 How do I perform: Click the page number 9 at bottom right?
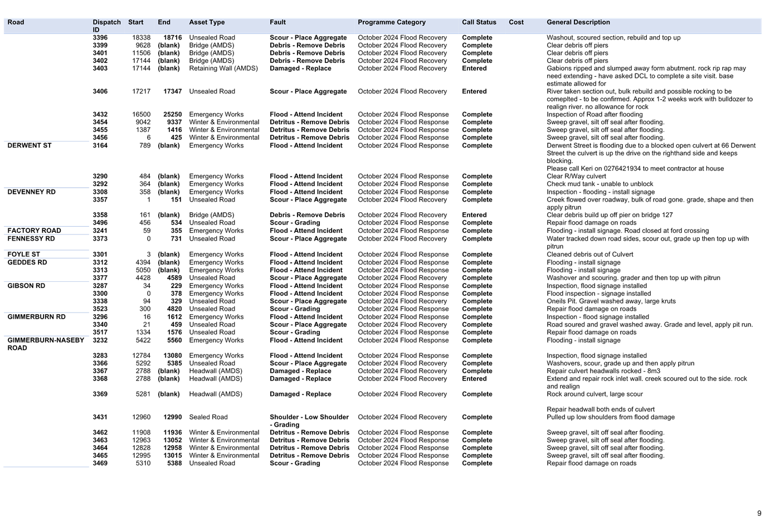[759, 513]
